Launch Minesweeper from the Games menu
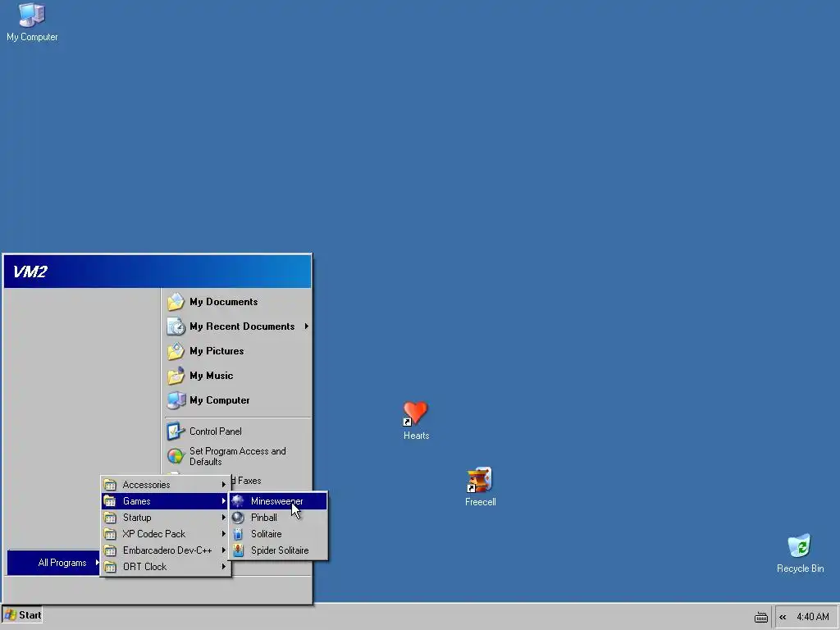Screen dimensions: 840x630 [x=278, y=501]
